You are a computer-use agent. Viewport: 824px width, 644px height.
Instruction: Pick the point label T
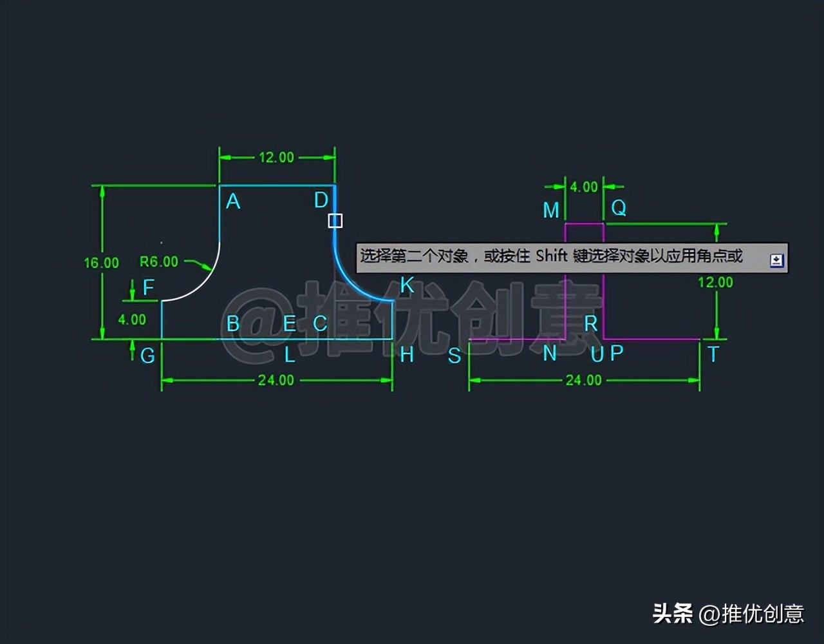pyautogui.click(x=713, y=354)
